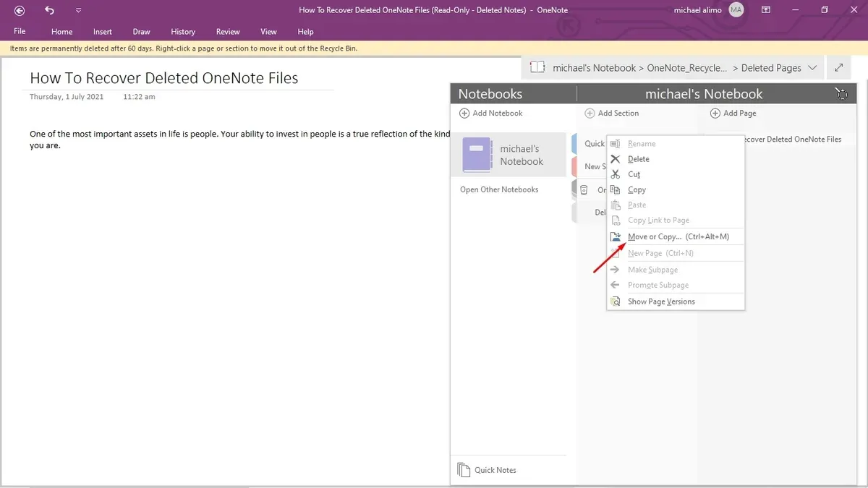Click the paragraph starting One of the most important
Screen dimensions: 868x488
coord(239,140)
